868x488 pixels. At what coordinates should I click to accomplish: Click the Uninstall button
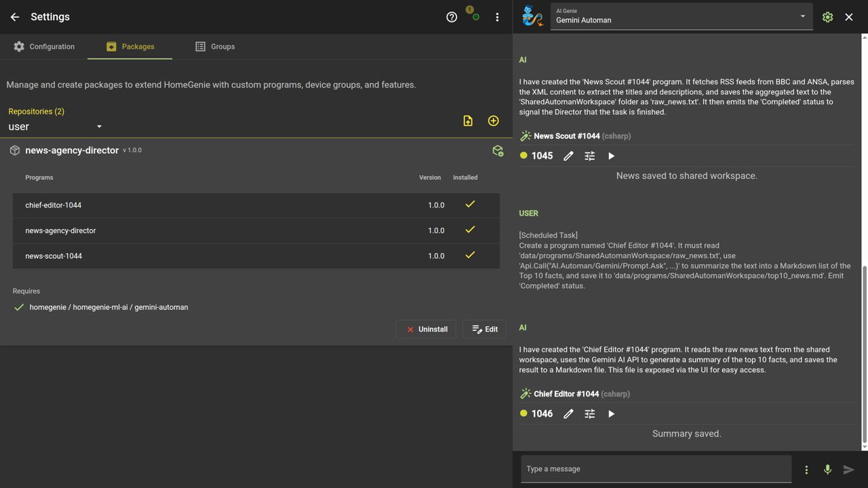tap(426, 329)
